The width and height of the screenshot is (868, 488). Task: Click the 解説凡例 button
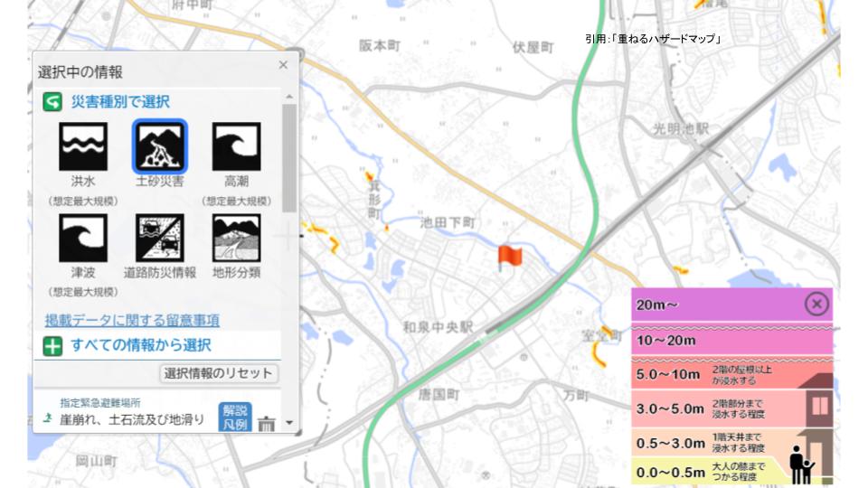pyautogui.click(x=235, y=418)
